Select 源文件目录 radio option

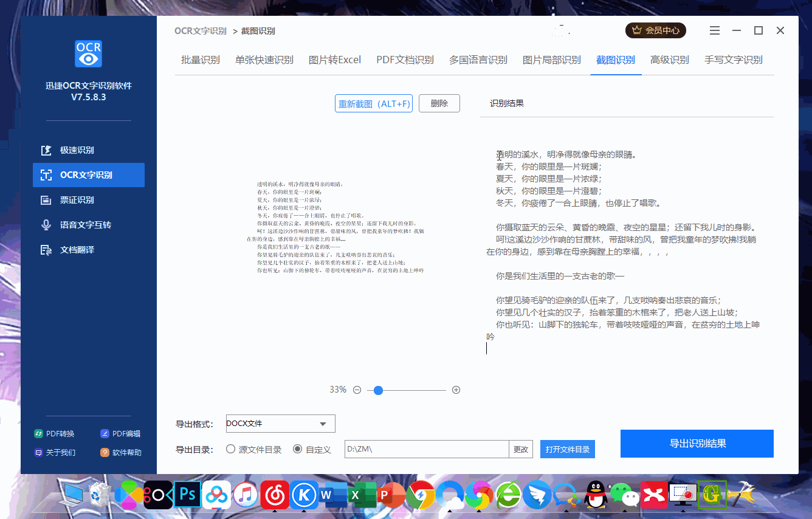pos(254,449)
